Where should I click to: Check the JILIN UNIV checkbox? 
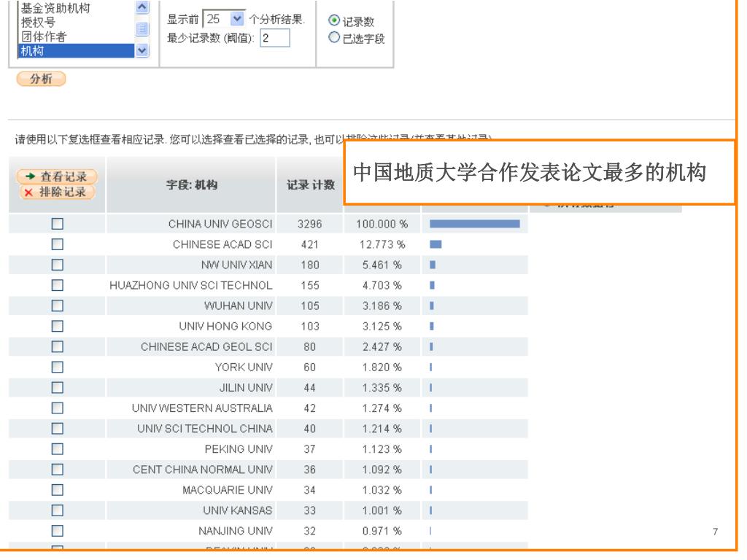pos(57,388)
